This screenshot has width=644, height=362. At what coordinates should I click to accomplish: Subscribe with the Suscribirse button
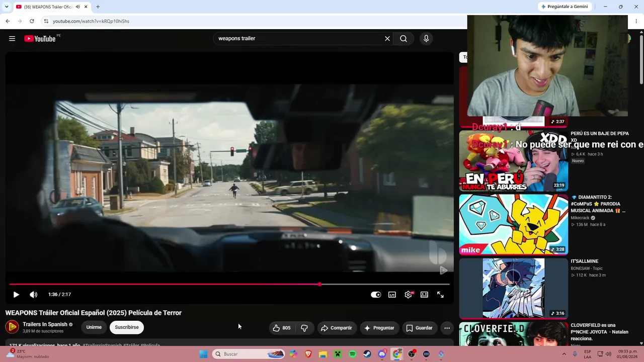pyautogui.click(x=127, y=327)
